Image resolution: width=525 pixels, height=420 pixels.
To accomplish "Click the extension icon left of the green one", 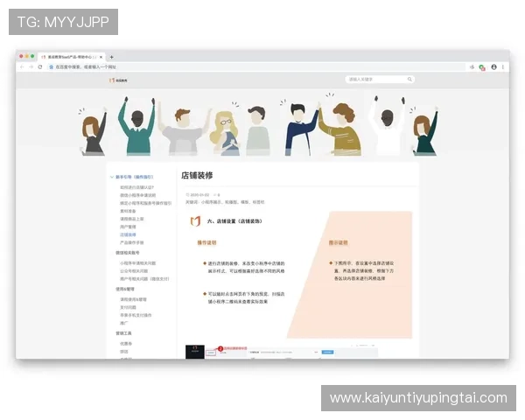I will (x=472, y=67).
